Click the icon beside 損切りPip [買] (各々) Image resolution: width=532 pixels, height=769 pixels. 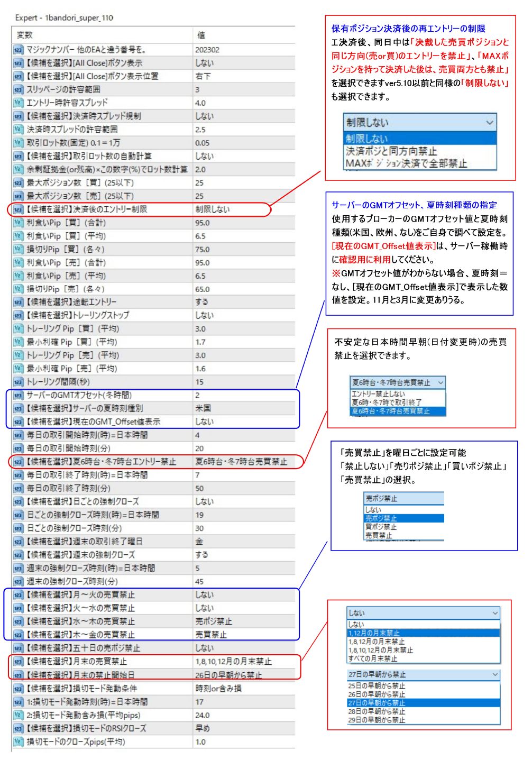coord(18,249)
